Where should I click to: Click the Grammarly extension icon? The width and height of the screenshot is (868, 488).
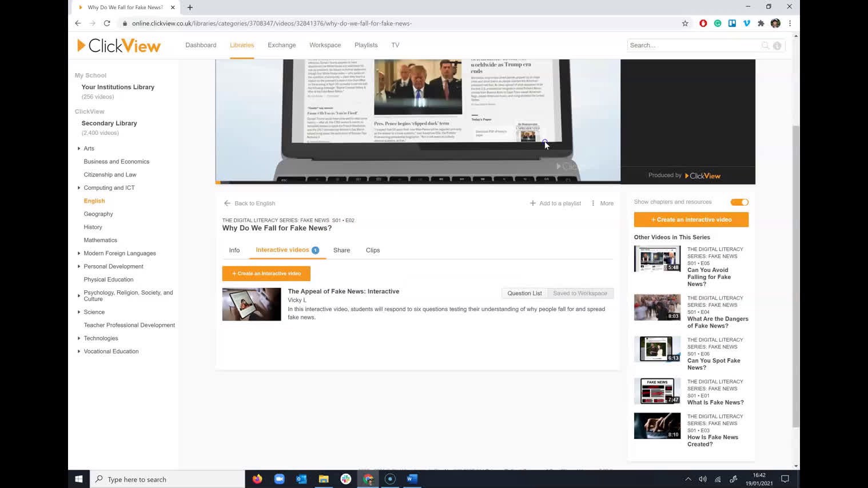pos(718,23)
